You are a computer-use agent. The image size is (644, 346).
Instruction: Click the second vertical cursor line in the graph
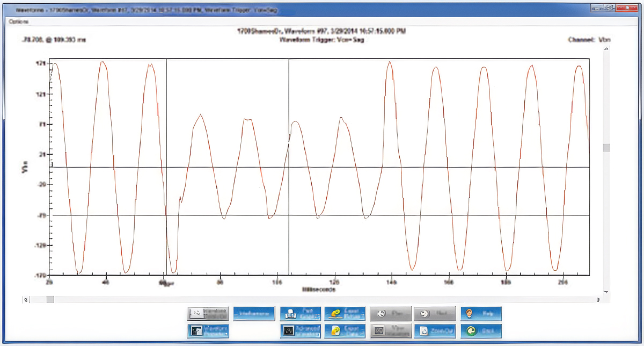[x=289, y=168]
